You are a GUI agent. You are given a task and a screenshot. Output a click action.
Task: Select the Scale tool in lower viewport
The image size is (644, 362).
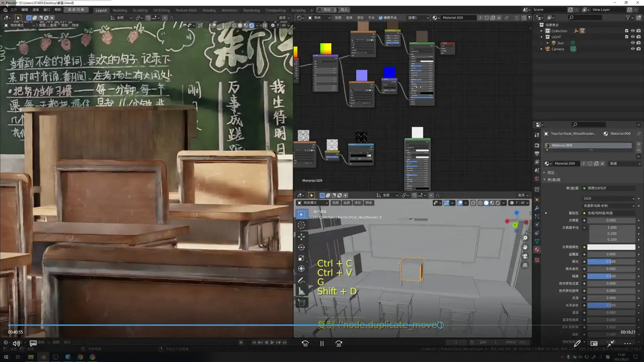pos(301,258)
